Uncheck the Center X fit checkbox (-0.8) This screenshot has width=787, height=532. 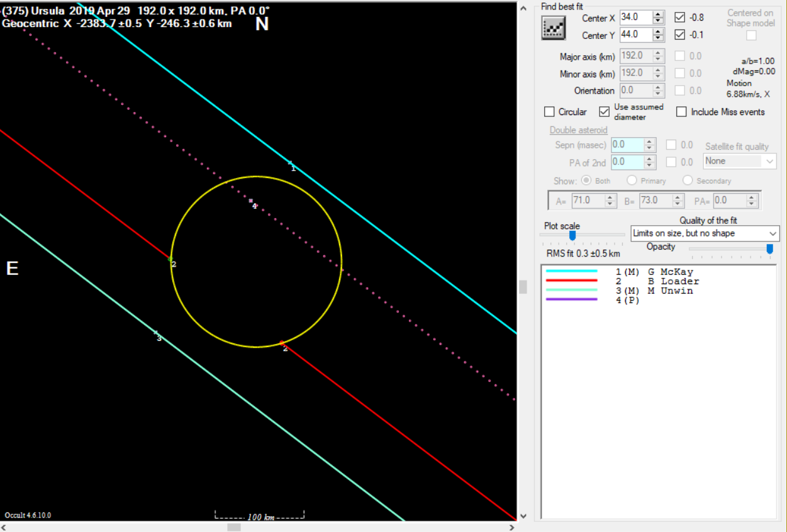coord(679,17)
